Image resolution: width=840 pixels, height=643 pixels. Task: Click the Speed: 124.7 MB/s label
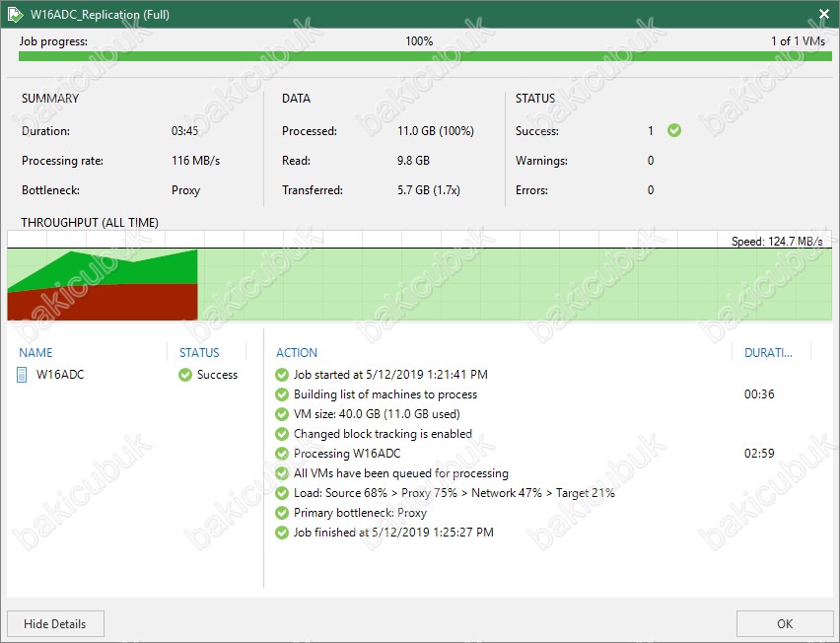tap(777, 241)
